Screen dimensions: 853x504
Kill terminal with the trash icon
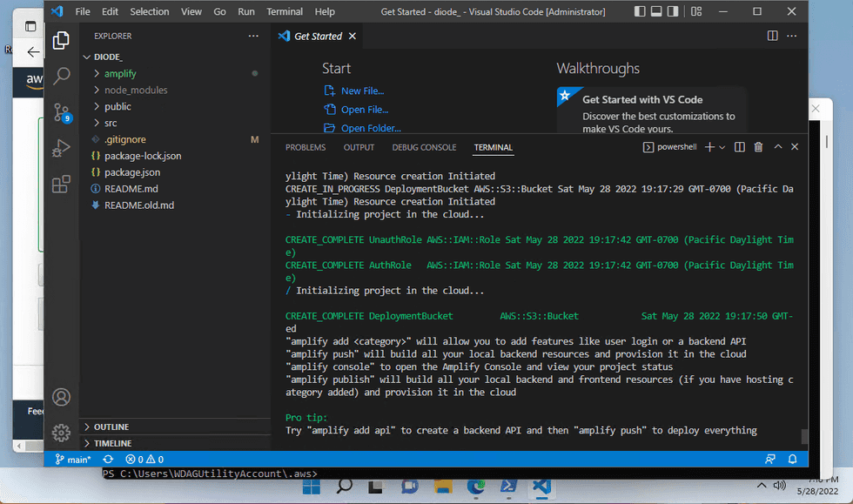pyautogui.click(x=758, y=147)
